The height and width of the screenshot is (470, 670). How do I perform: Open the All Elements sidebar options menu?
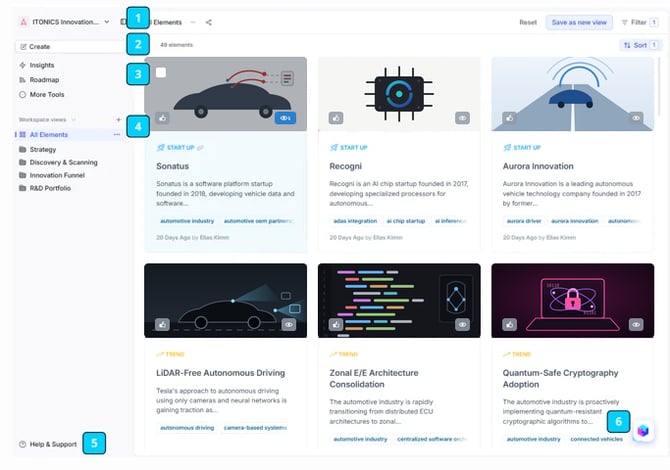coord(117,135)
